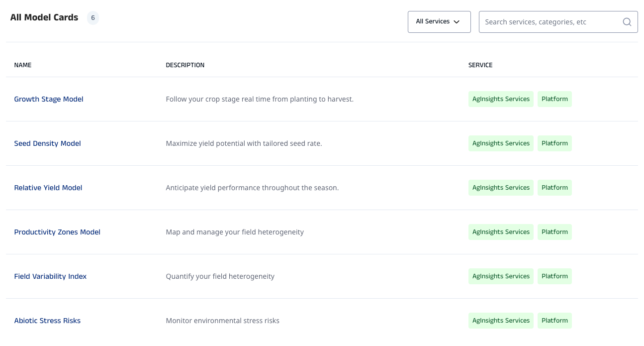Click Platform tag in Seed Density Model row
The image size is (644, 346).
point(554,143)
